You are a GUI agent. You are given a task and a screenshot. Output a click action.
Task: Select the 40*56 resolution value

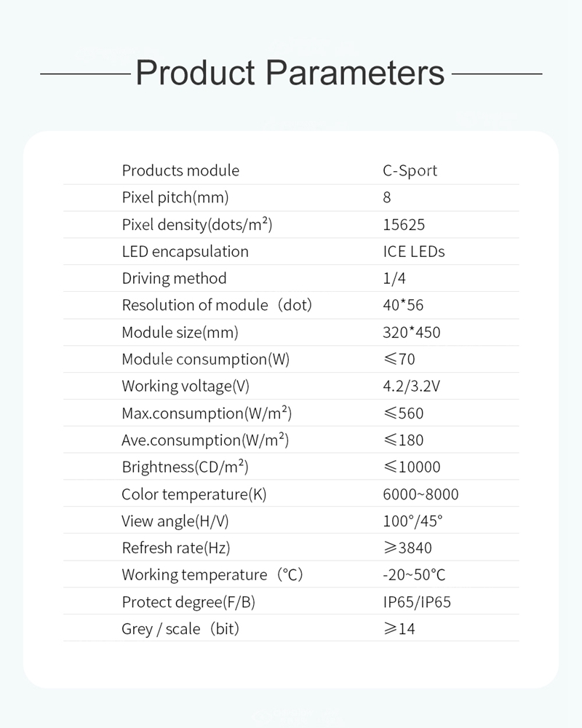point(403,305)
